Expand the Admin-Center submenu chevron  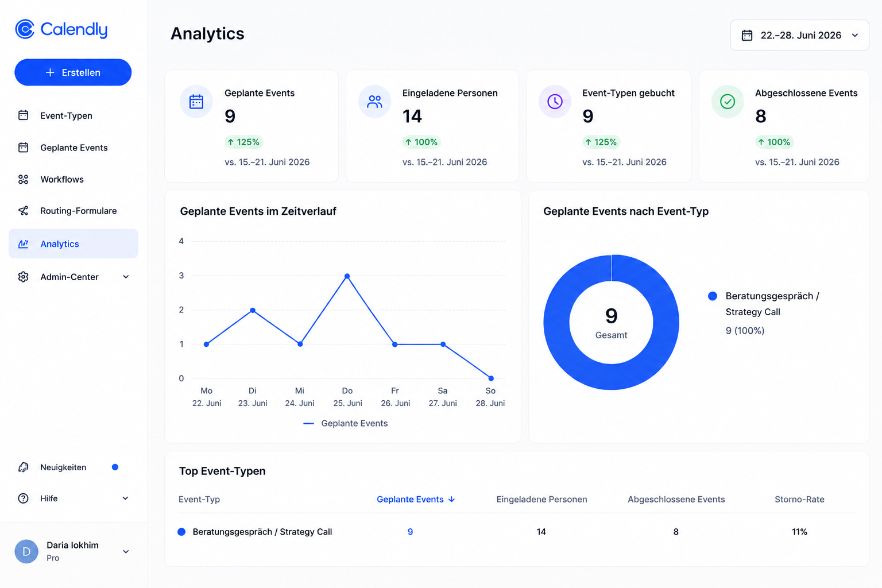tap(126, 277)
